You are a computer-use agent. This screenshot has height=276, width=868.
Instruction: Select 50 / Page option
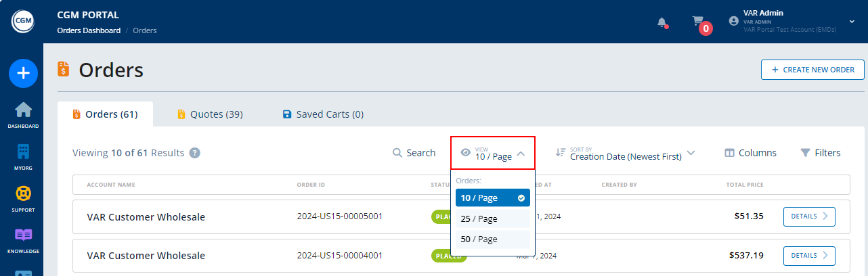click(492, 239)
